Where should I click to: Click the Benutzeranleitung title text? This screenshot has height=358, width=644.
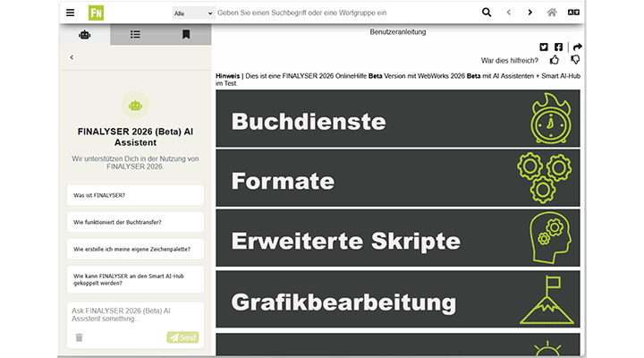[x=397, y=31]
